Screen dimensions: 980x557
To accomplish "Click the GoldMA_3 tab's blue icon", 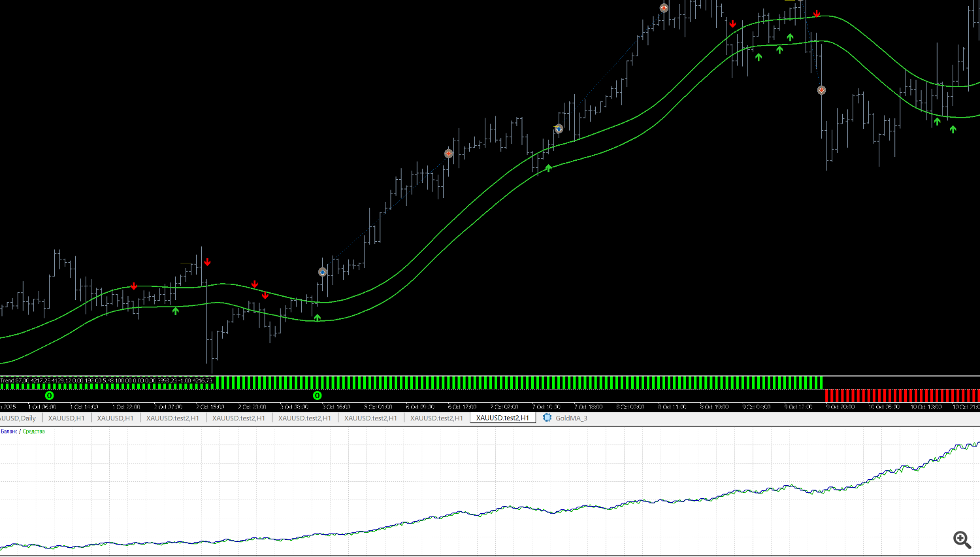I will 547,418.
